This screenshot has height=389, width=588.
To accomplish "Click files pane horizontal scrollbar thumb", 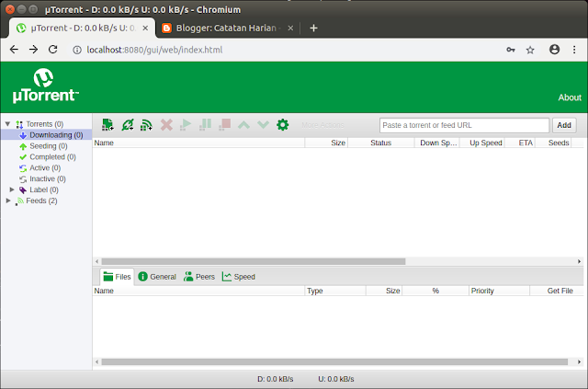I will pyautogui.click(x=334, y=362).
